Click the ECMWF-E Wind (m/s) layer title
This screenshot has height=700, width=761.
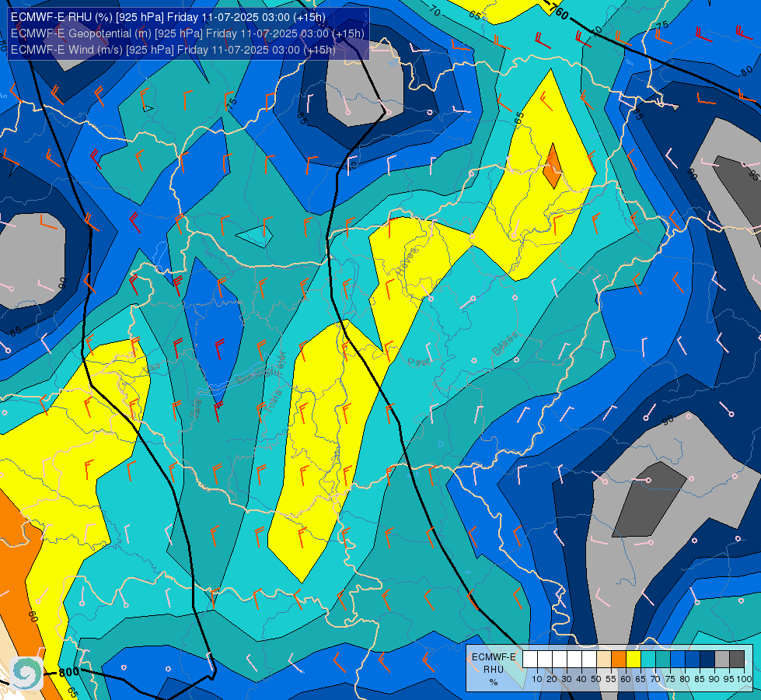coord(173,50)
